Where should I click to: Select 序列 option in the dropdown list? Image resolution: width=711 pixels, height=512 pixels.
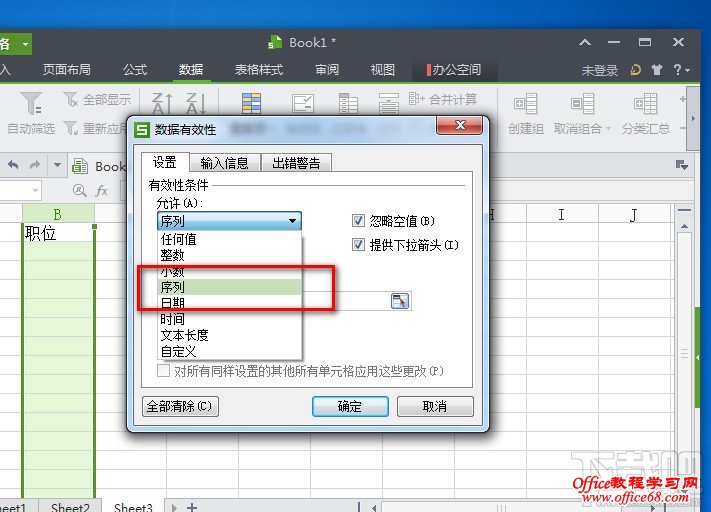(x=229, y=287)
